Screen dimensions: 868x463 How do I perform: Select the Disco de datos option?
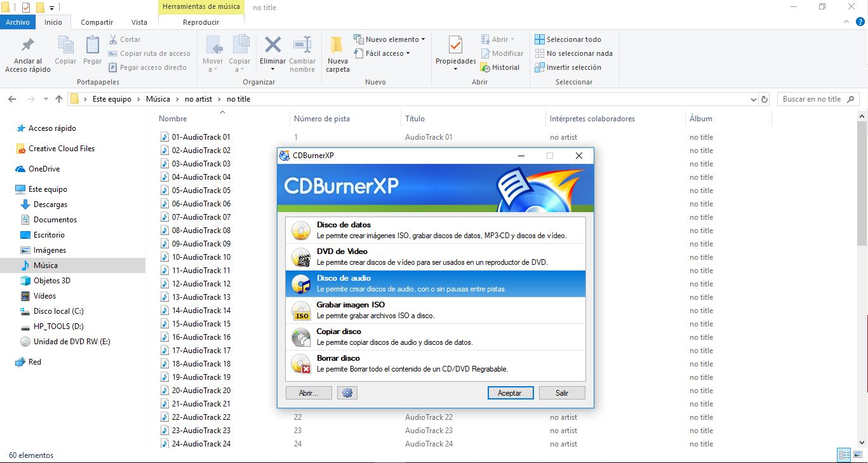point(435,230)
